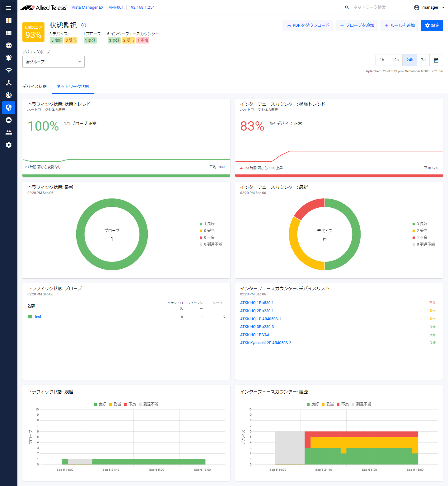This screenshot has height=486, width=448.
Task: Toggle 良好 legend in トラフィック状態 履歴 chart
Action: 100,404
